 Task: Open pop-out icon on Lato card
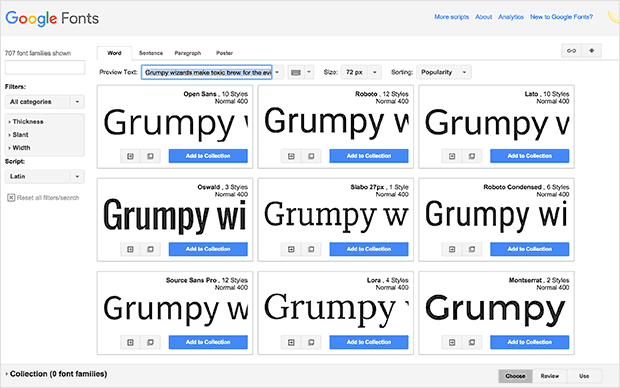[x=472, y=156]
